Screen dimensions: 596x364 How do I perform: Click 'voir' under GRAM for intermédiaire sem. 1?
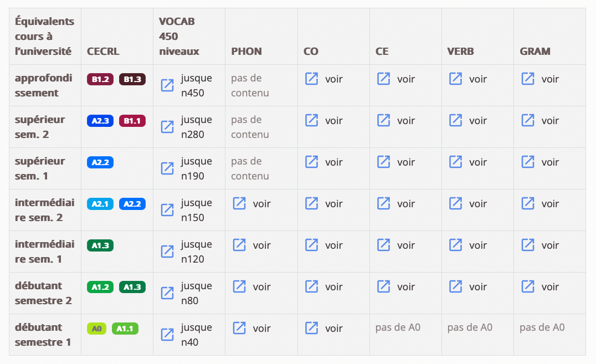click(550, 245)
